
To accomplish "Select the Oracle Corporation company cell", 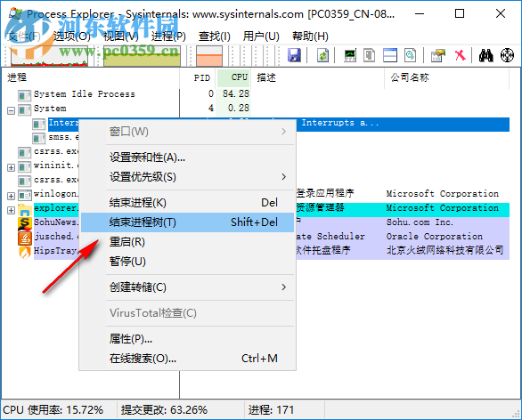I will tap(434, 237).
